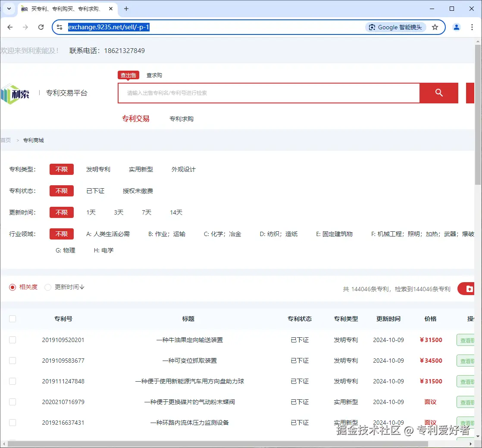
Task: Open the tab search chevron
Action: (x=9, y=9)
